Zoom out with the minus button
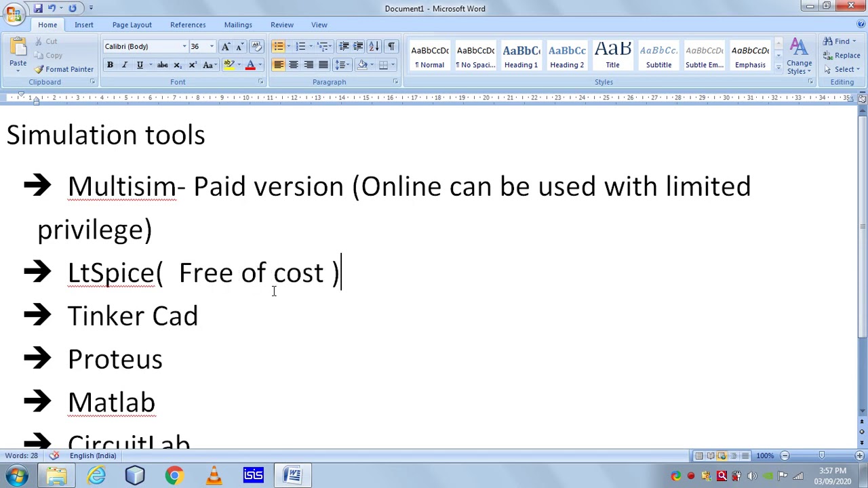The width and height of the screenshot is (868, 488). click(785, 455)
